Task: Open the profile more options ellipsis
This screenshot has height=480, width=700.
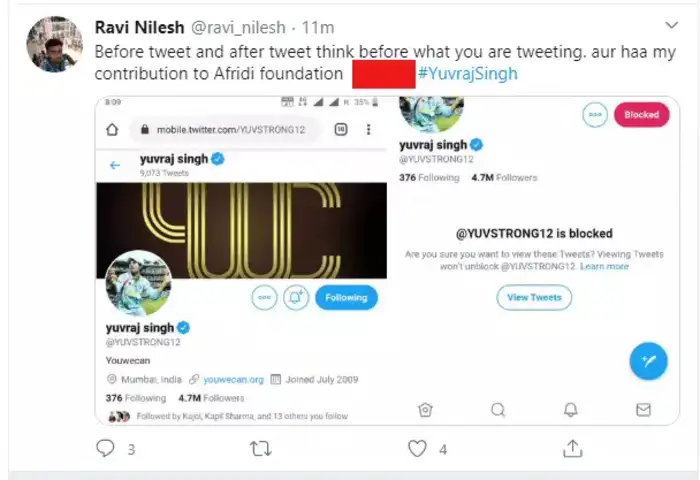Action: click(264, 297)
